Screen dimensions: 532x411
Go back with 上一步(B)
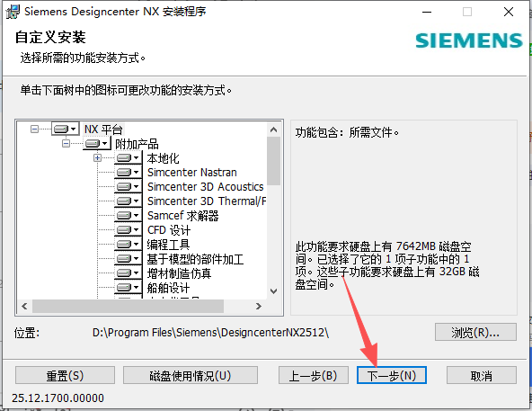click(x=313, y=375)
